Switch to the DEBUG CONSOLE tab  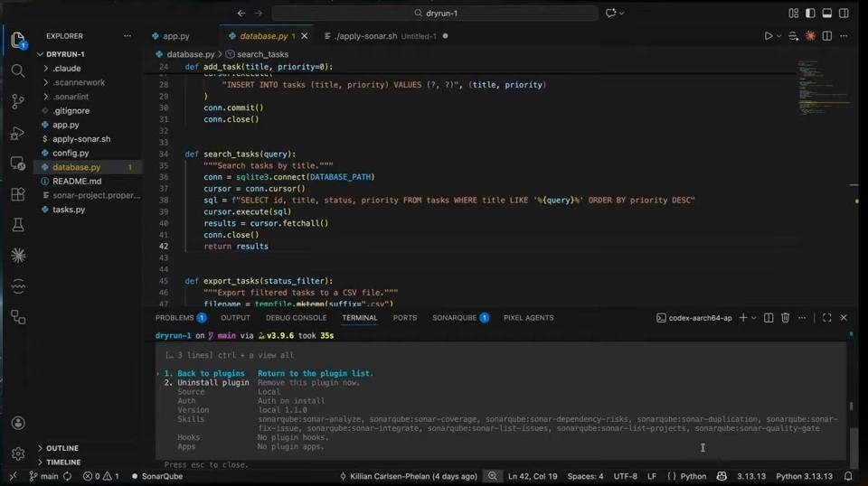297,318
